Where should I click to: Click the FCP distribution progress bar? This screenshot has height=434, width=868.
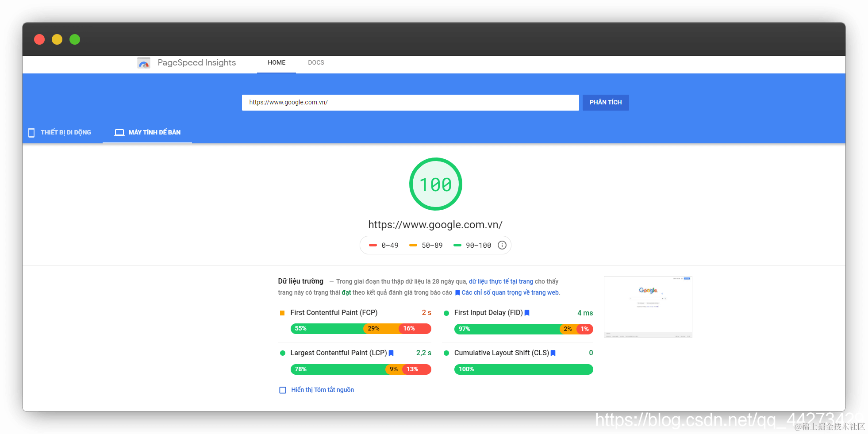pos(361,329)
